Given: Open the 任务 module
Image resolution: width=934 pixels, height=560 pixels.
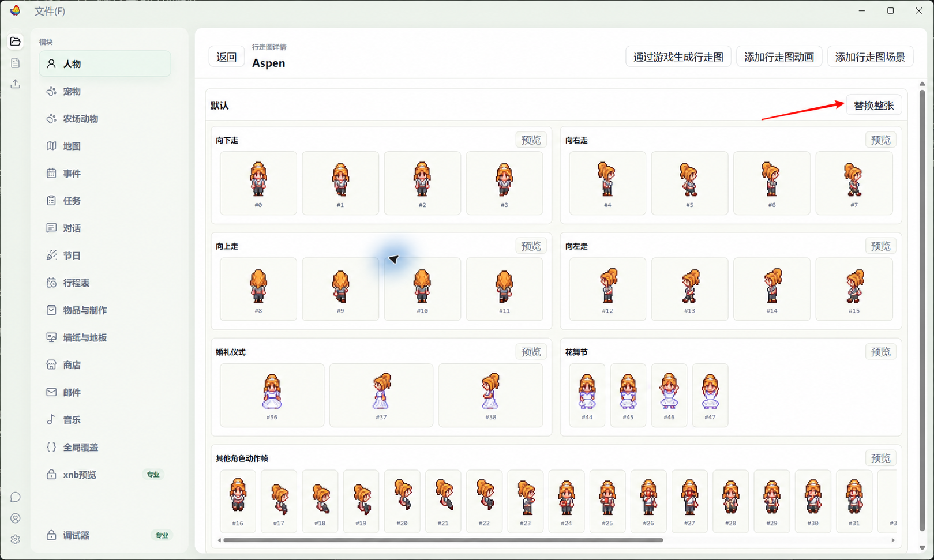Looking at the screenshot, I should pos(105,201).
